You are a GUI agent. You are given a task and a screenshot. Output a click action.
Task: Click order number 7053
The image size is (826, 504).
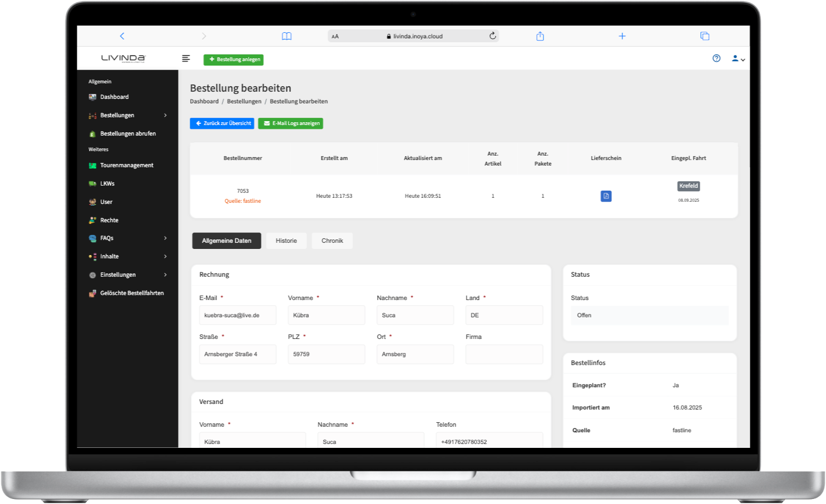(x=243, y=191)
